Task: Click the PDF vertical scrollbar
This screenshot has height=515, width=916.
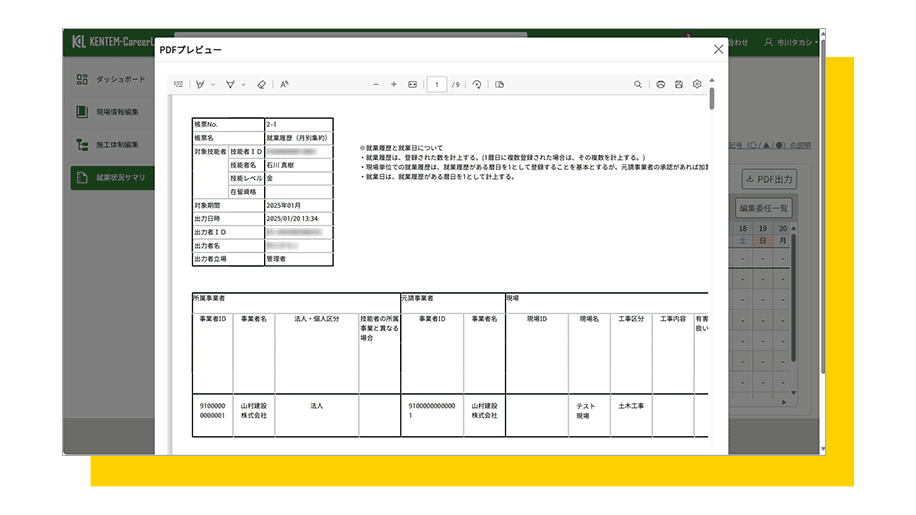Action: pos(712,99)
